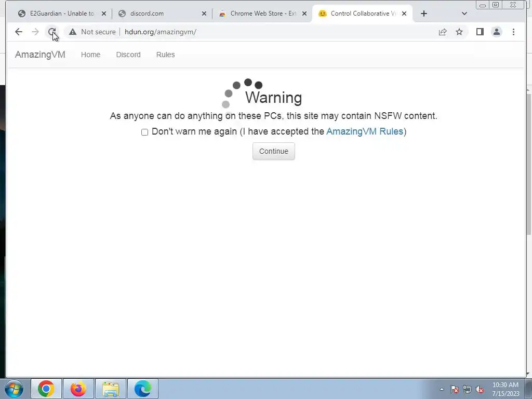Open the AmazingVM Rules link
Screen dimensions: 532x399
click(x=365, y=131)
